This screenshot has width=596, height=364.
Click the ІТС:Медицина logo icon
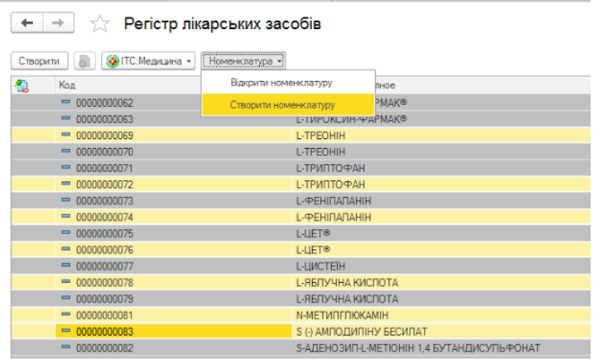[x=112, y=61]
